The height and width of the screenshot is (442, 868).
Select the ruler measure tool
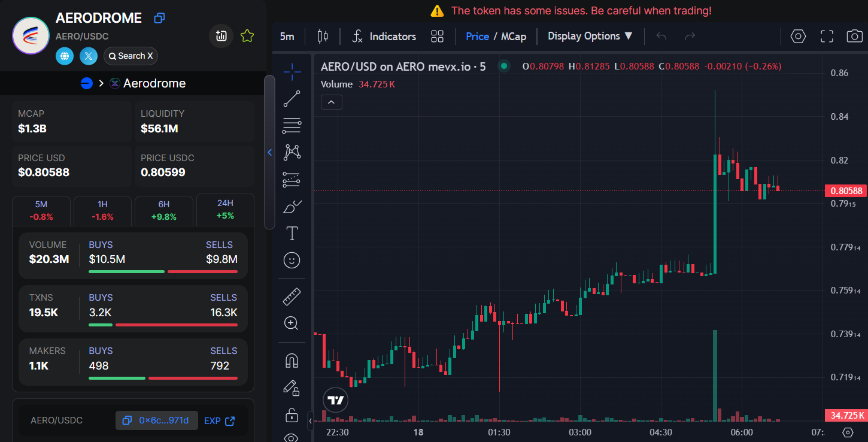[x=292, y=296]
